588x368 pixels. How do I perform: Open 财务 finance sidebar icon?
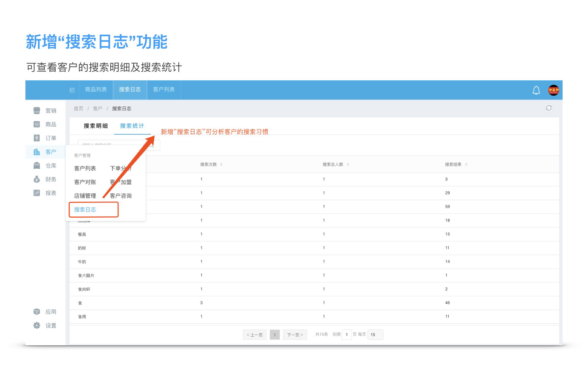pos(37,179)
